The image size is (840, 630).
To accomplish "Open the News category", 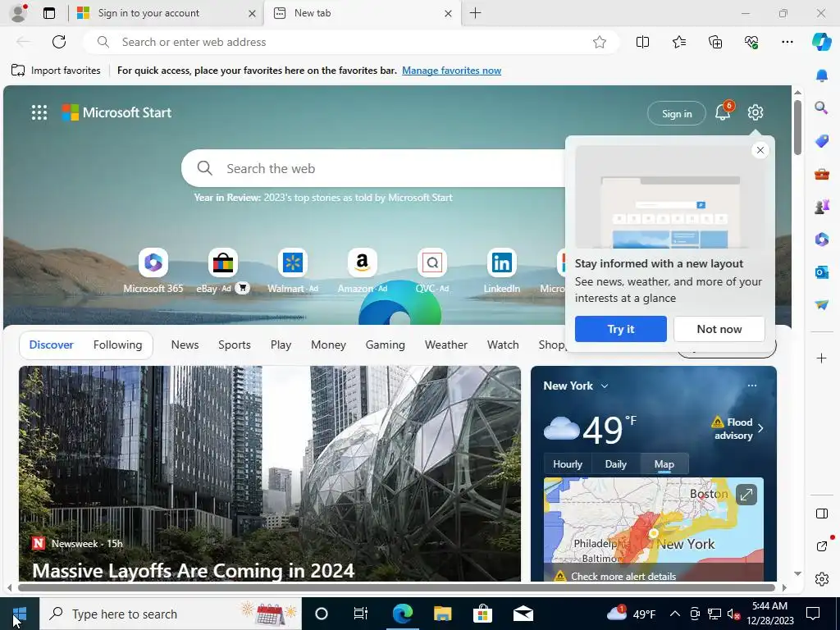I will 185,345.
